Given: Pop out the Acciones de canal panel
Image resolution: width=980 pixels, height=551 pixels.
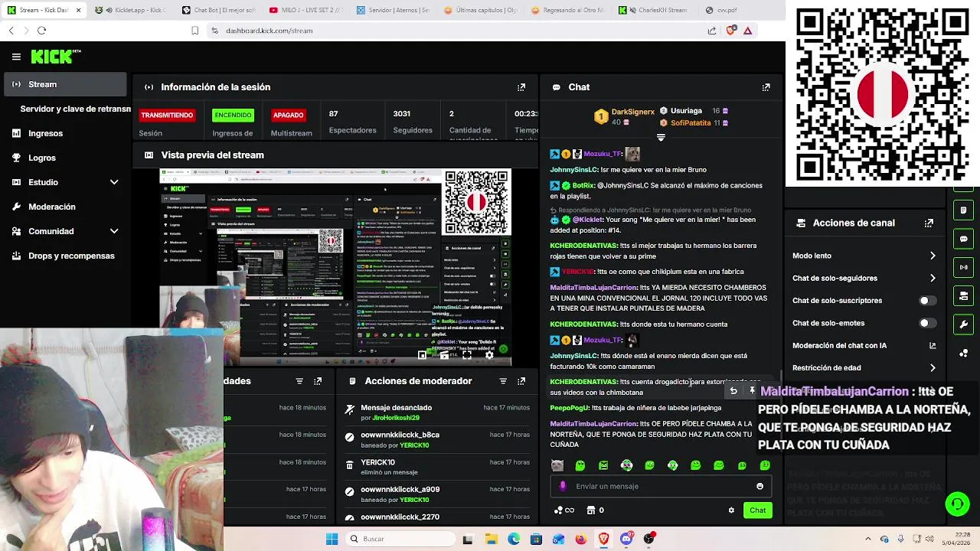Looking at the screenshot, I should pos(929,223).
